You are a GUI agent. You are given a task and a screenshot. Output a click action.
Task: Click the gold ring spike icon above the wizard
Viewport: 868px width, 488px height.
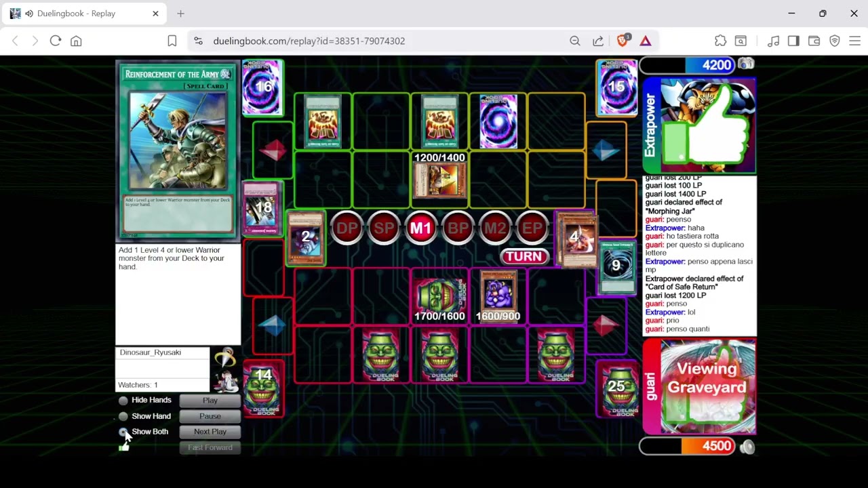click(225, 357)
